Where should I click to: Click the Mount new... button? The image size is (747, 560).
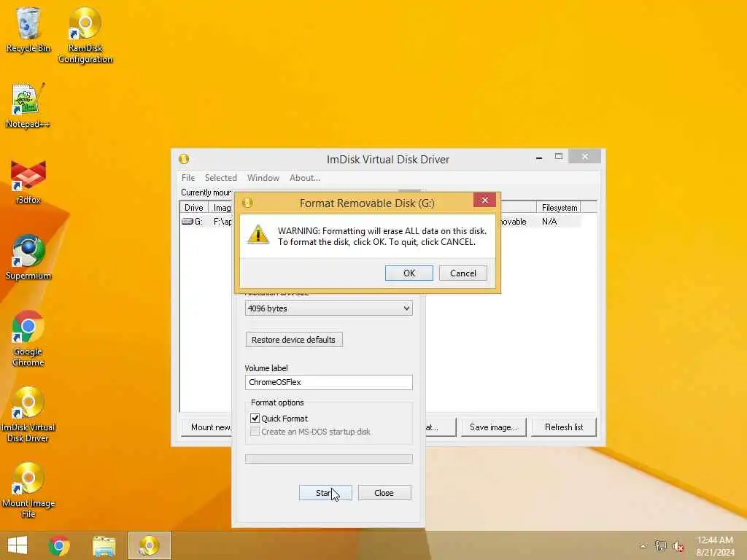(207, 427)
